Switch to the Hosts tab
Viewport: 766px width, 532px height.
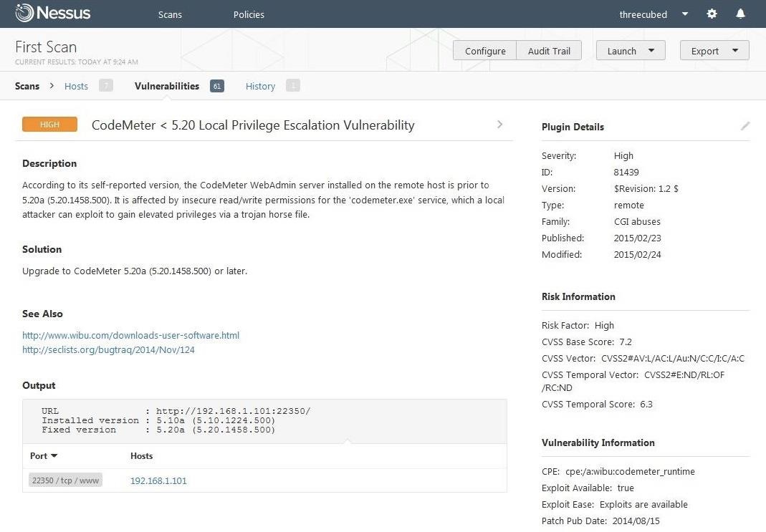pyautogui.click(x=76, y=86)
